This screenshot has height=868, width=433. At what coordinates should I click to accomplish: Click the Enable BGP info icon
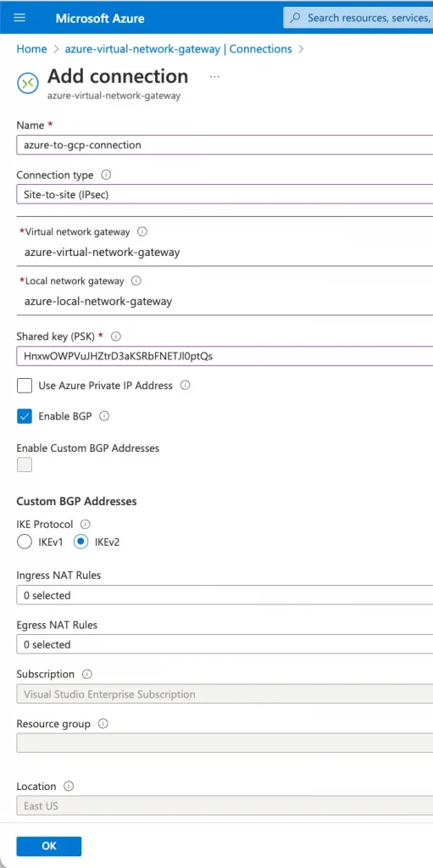pos(104,416)
